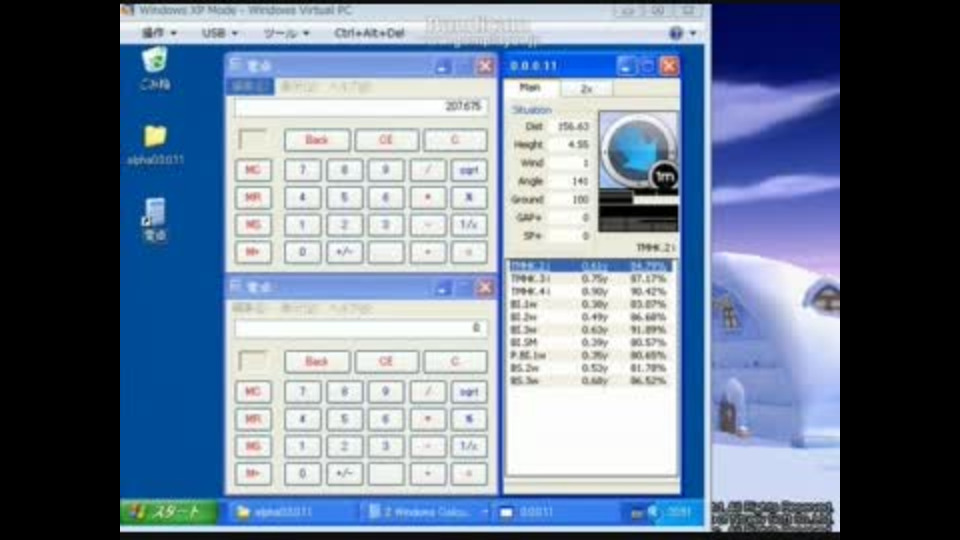Click the +/- button in the upper calculator
This screenshot has height=540, width=960.
point(344,252)
